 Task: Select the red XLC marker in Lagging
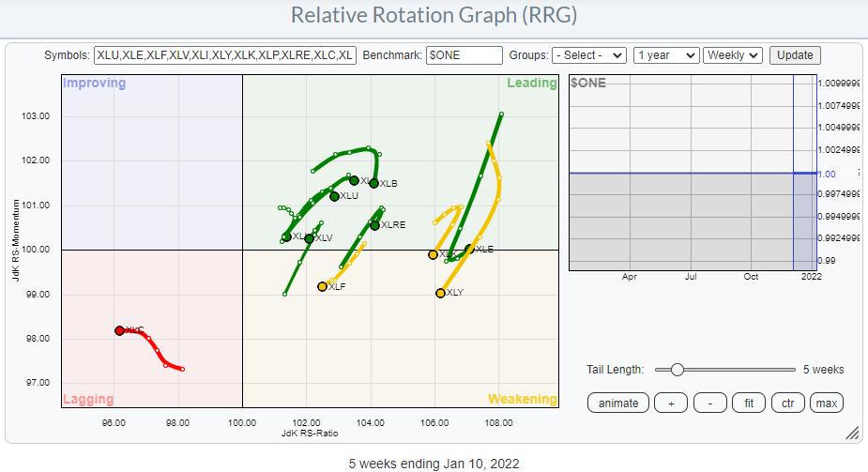(119, 330)
